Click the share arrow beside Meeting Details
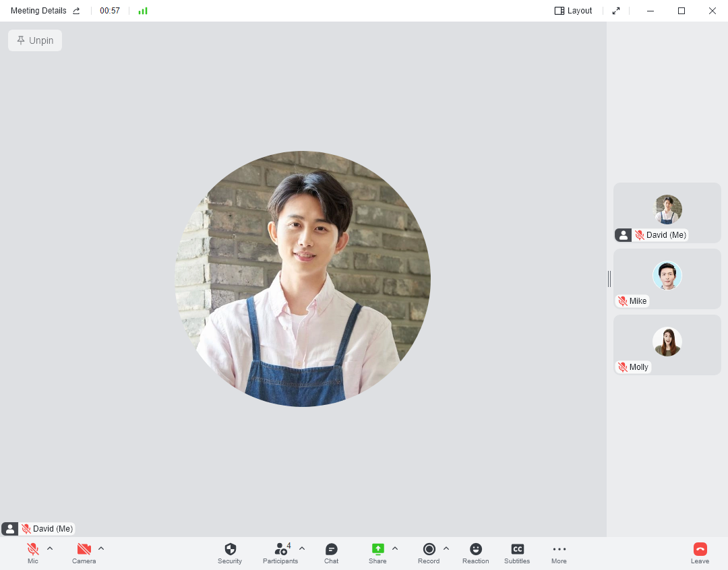 (x=77, y=11)
